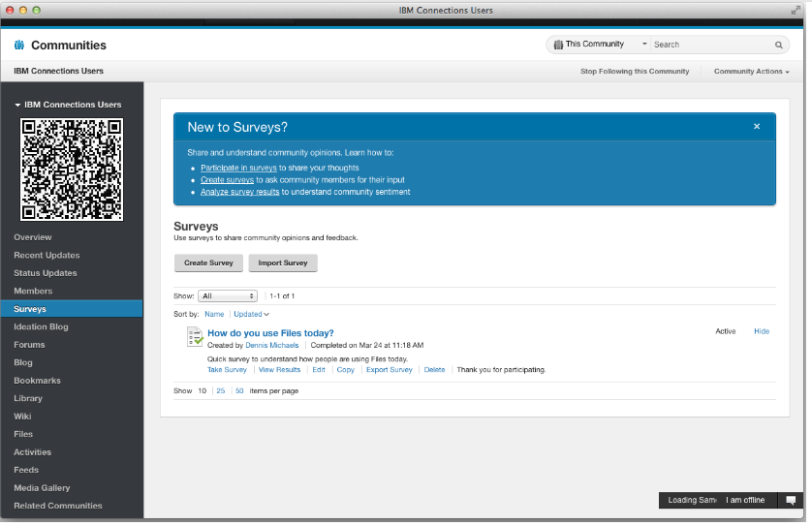Click the Import Survey button
Viewport: 812px width, 526px height.
(x=283, y=263)
